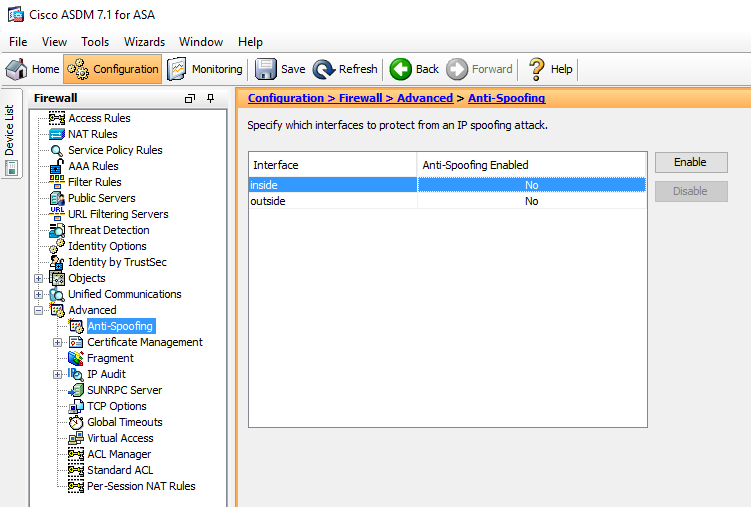
Task: Click the Interface column header
Action: click(333, 165)
